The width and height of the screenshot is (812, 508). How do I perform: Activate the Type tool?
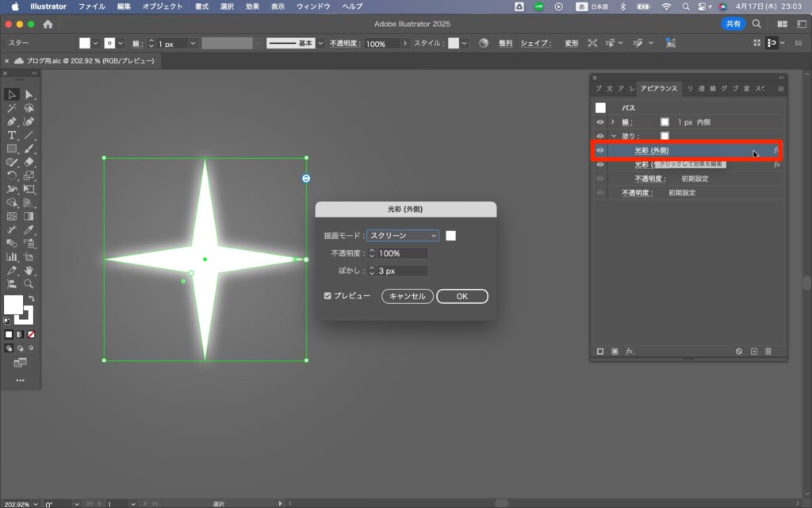pyautogui.click(x=11, y=135)
